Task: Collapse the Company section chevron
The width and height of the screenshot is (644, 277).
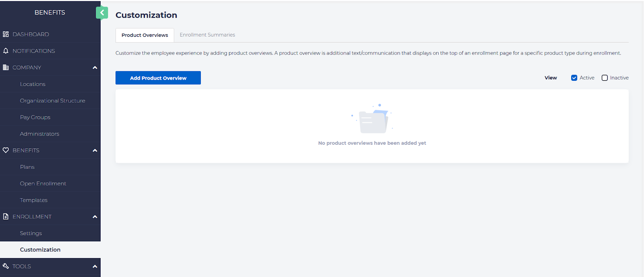Action: click(95, 68)
